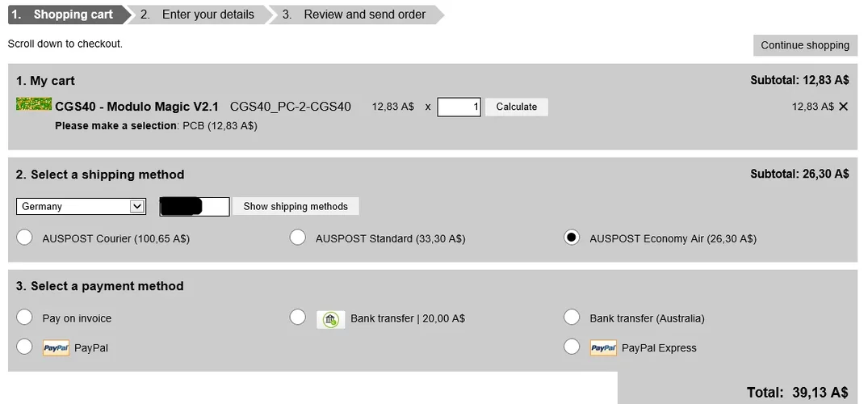The image size is (868, 404).
Task: Choose Bank transfer 20,00 A$ radio button
Action: (298, 318)
